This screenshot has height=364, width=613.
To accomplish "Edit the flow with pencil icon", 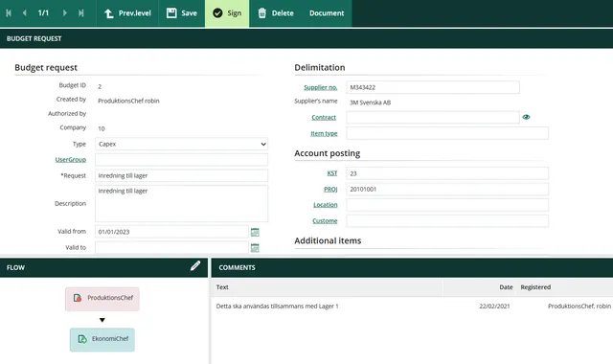I will click(195, 266).
